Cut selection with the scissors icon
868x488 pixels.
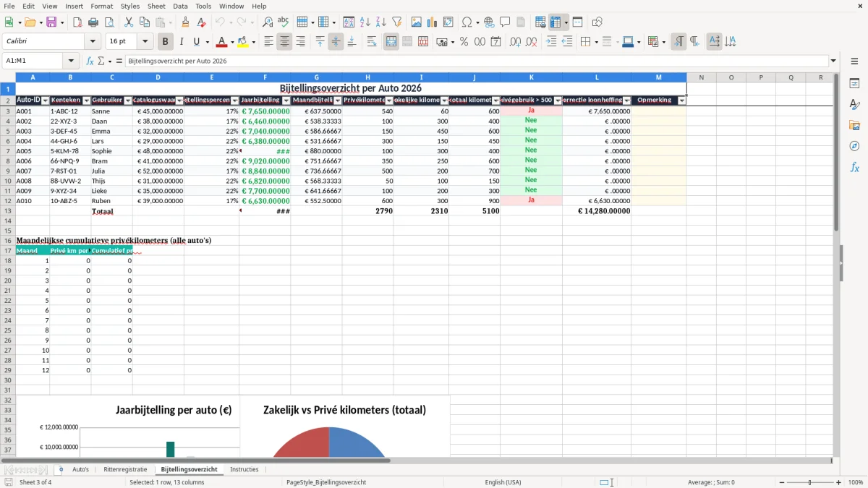[x=128, y=22]
